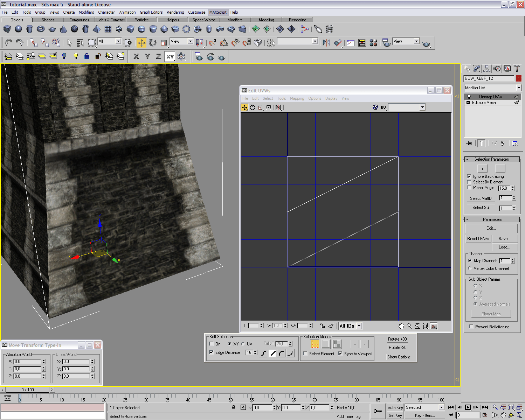This screenshot has width=525, height=420.
Task: Enable Select Element checkbox
Action: coord(305,354)
